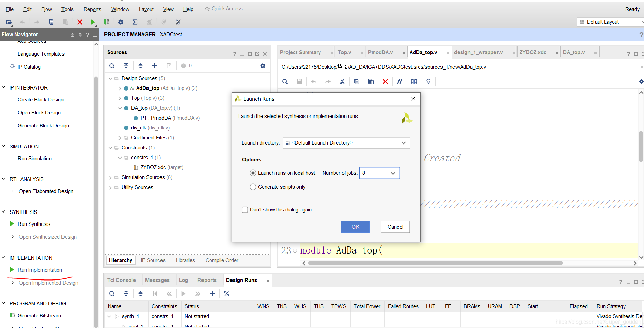The width and height of the screenshot is (644, 328).
Task: Expand the Coefficient Files folder
Action: pos(120,138)
